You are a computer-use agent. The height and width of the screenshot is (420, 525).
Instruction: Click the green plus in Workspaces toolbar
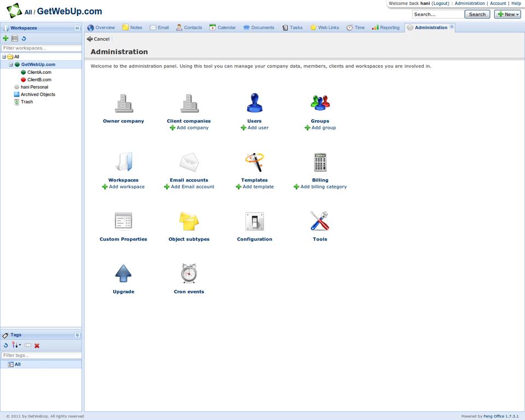[x=5, y=39]
